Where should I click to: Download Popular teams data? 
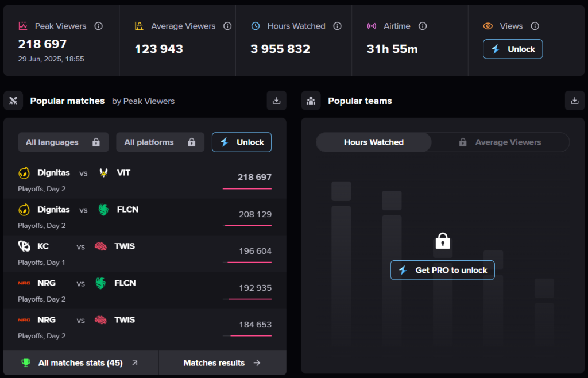click(574, 101)
